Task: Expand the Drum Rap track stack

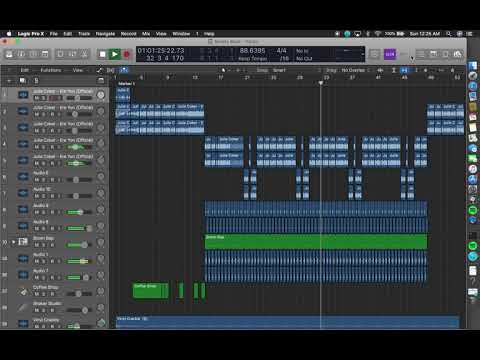Action: click(x=14, y=242)
